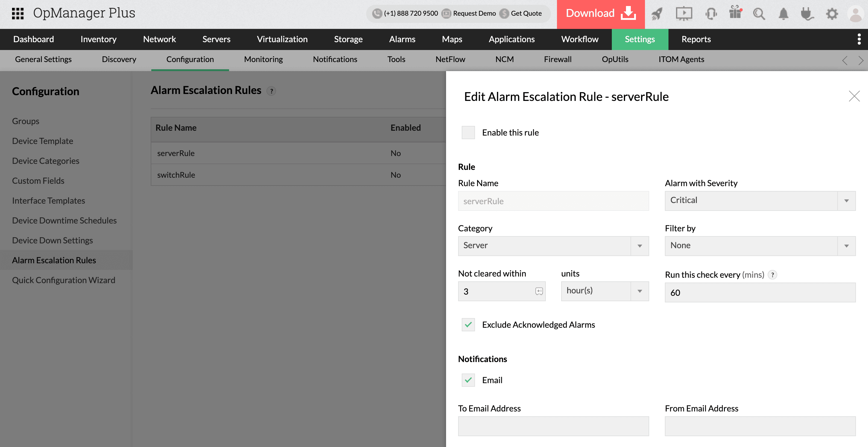Open the Virtualization menu

[x=282, y=39]
